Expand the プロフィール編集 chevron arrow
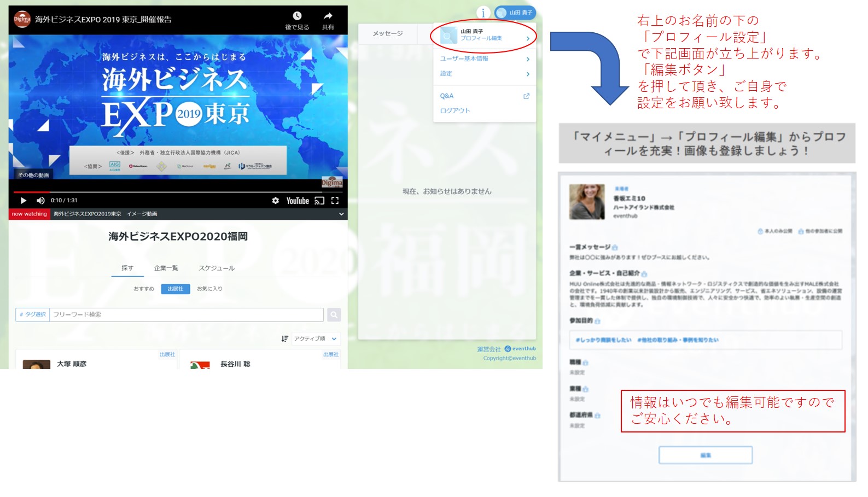The width and height of the screenshot is (868, 497). (528, 39)
